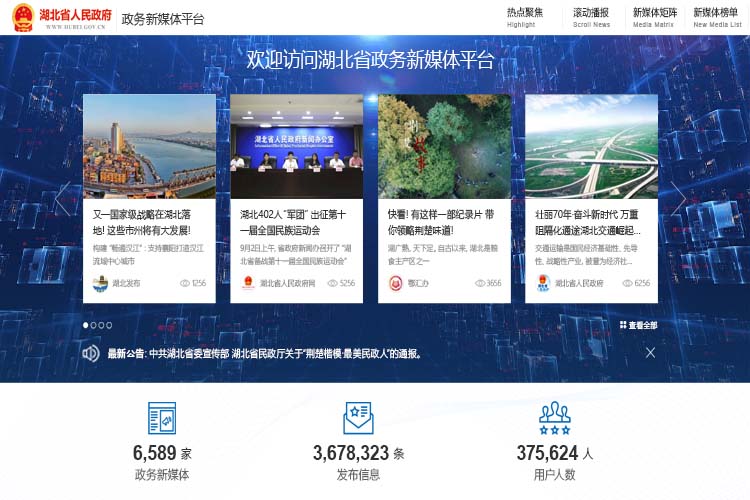Click the 鄂汇办 account avatar icon
750x500 pixels.
[x=394, y=283]
